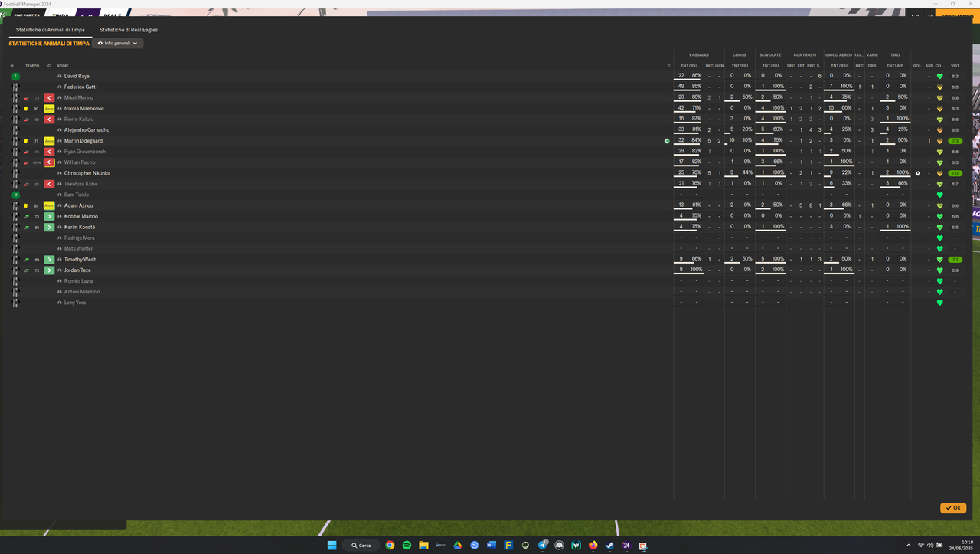Click Timothy Weah's 7.1 rating badge
This screenshot has width=980, height=554.
[x=955, y=260]
